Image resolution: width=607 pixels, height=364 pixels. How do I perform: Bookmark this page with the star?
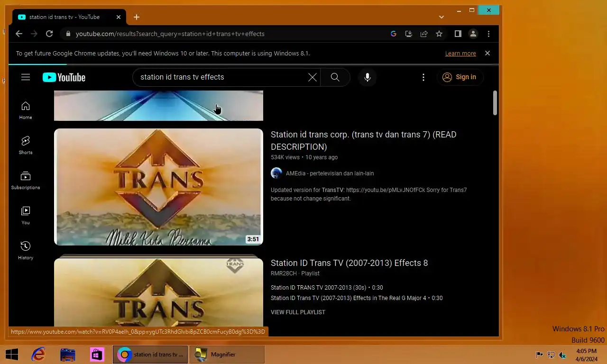[439, 34]
